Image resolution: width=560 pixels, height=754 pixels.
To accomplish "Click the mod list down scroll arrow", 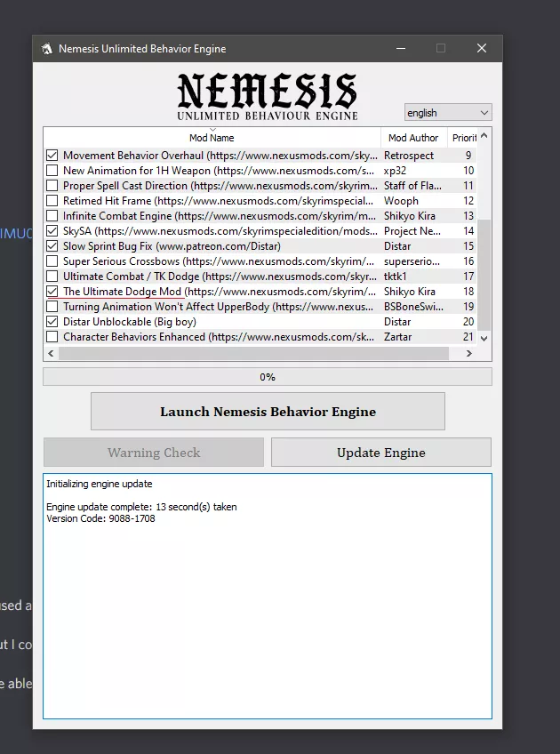I will click(484, 339).
